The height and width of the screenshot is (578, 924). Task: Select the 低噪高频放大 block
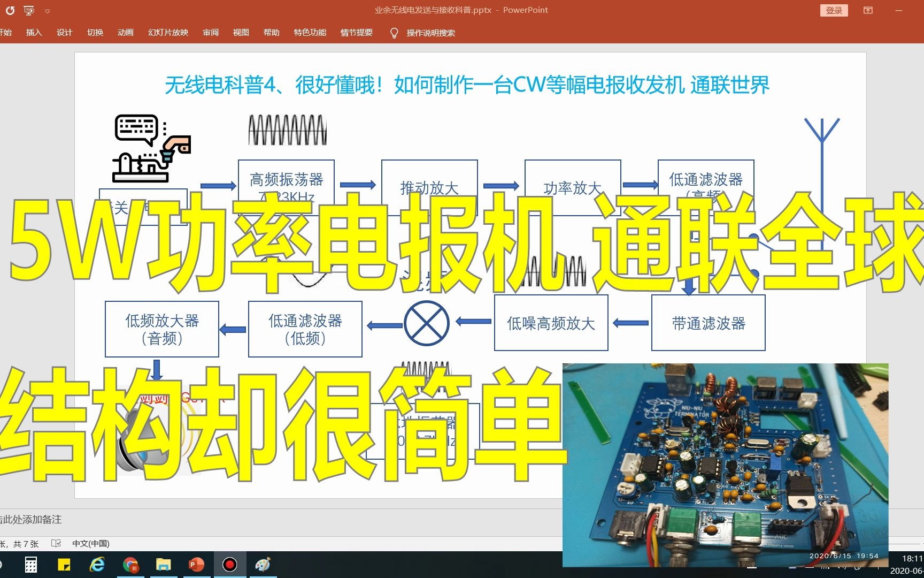(x=551, y=323)
